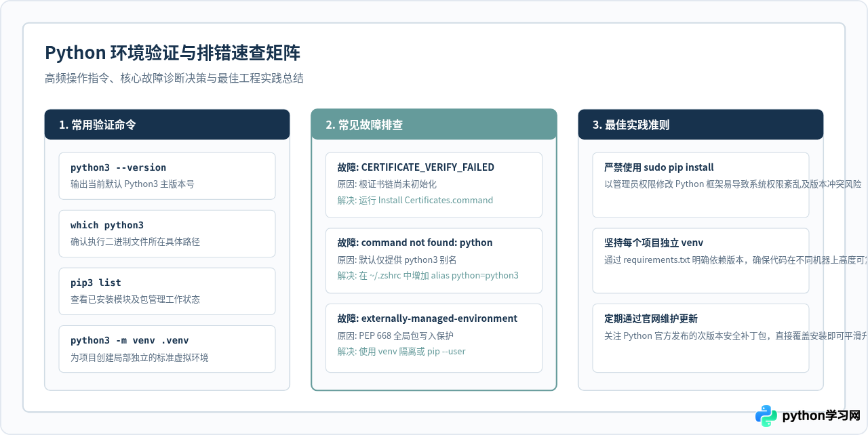868x435 pixels.
Task: Click the 'which python3' command card
Action: coord(167,234)
